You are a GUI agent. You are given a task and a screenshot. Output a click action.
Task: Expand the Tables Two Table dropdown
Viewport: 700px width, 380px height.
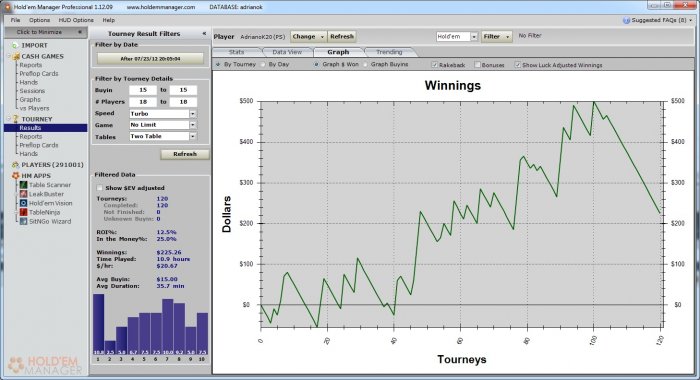(x=162, y=136)
